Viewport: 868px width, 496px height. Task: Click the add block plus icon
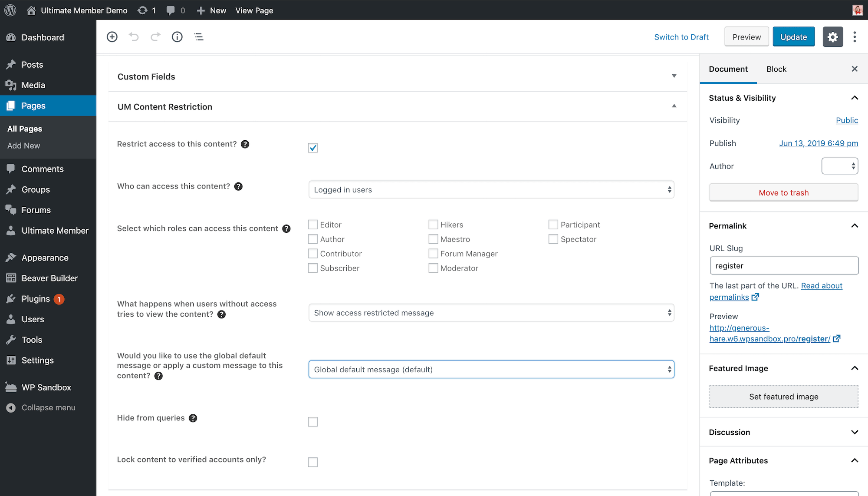coord(113,36)
